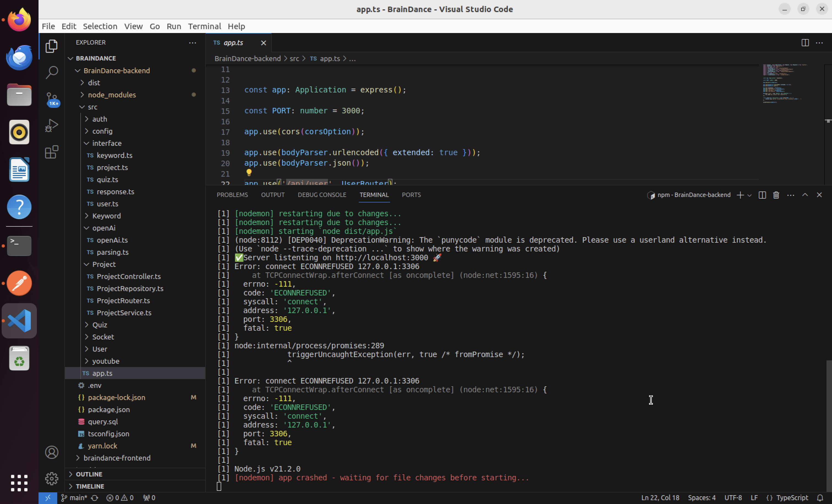This screenshot has height=504, width=832.
Task: Open ports forwarded indicator in status bar
Action: [x=149, y=498]
